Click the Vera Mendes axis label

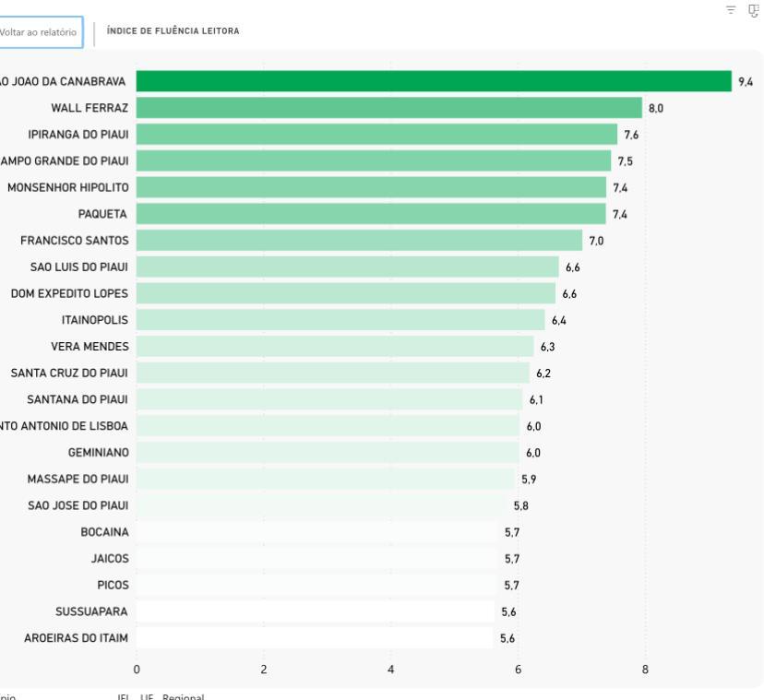(90, 347)
